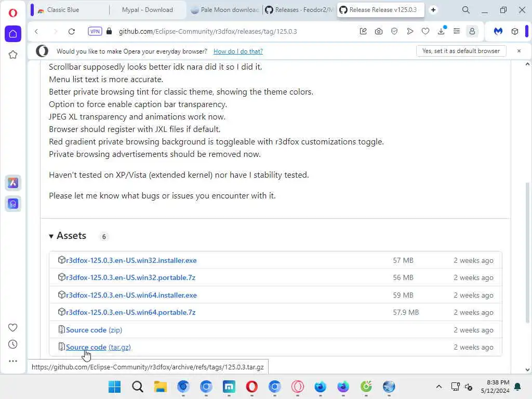The image size is (532, 399).
Task: Download r3dfox win32 portable.7z
Action: tap(130, 277)
